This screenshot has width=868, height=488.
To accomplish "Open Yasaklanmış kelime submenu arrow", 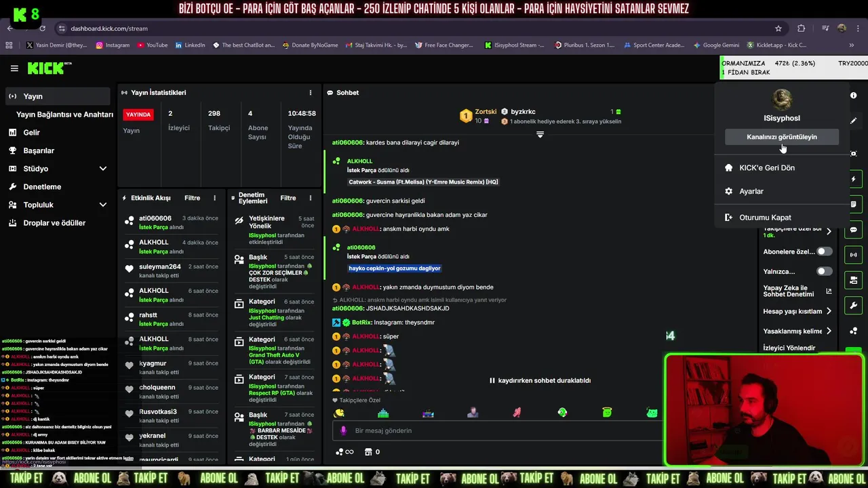I will pos(829,331).
